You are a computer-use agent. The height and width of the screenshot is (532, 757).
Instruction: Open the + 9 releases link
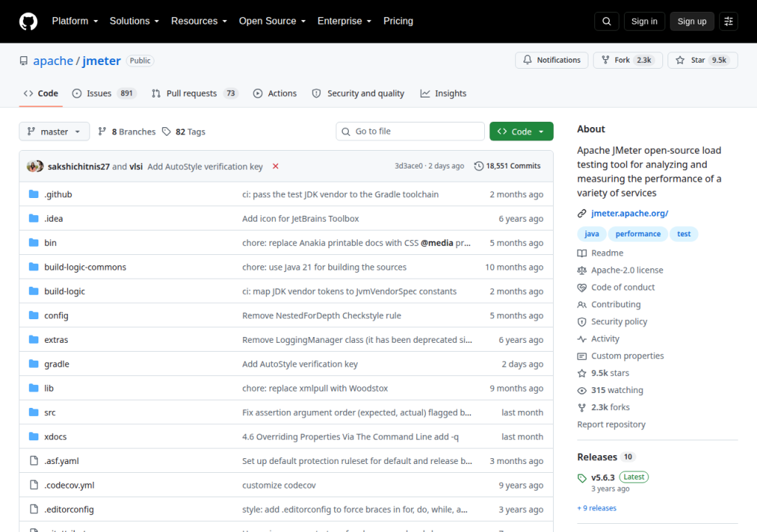tap(597, 508)
